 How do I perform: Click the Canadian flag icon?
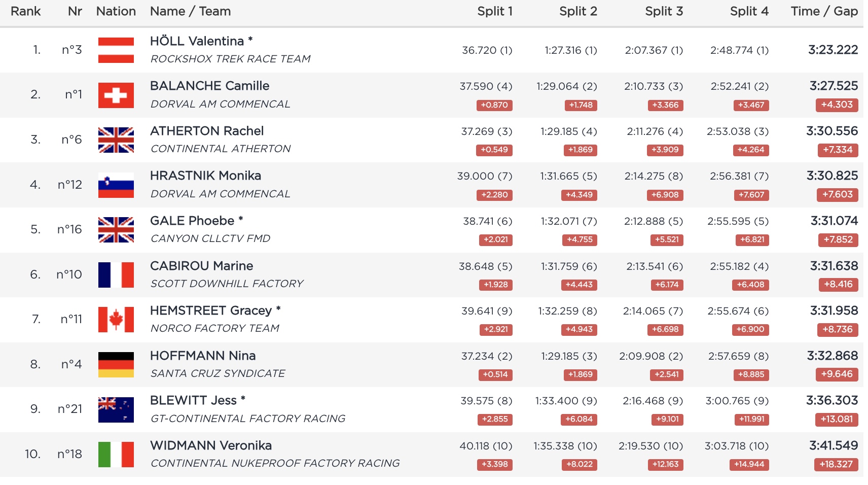[x=116, y=320]
